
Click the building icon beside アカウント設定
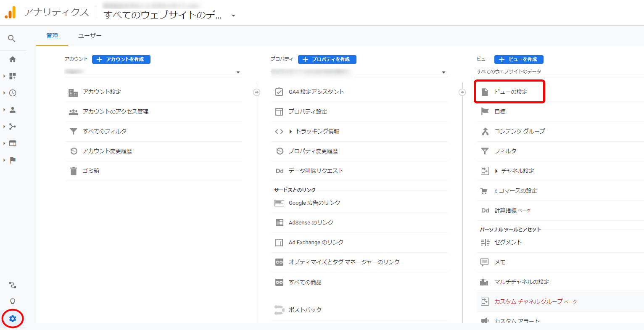(73, 92)
